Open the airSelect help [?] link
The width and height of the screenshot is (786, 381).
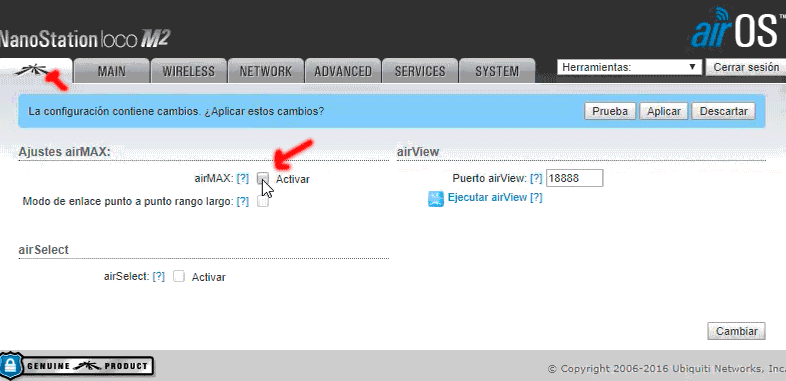click(158, 276)
